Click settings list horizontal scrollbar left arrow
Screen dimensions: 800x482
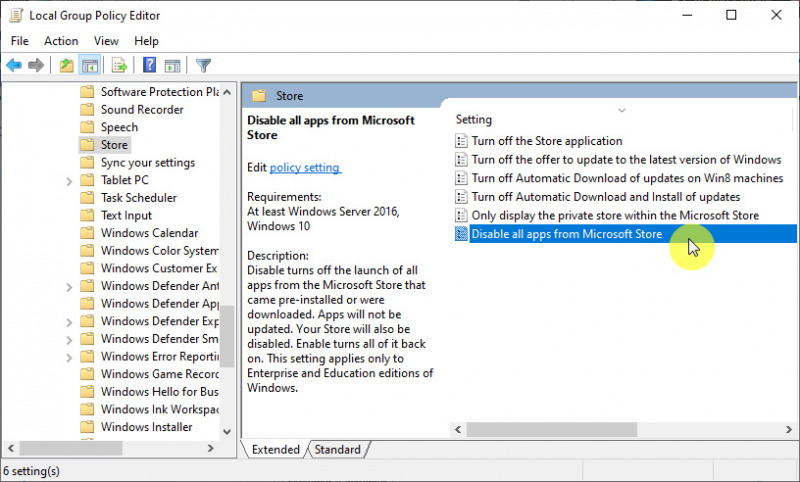pyautogui.click(x=458, y=429)
